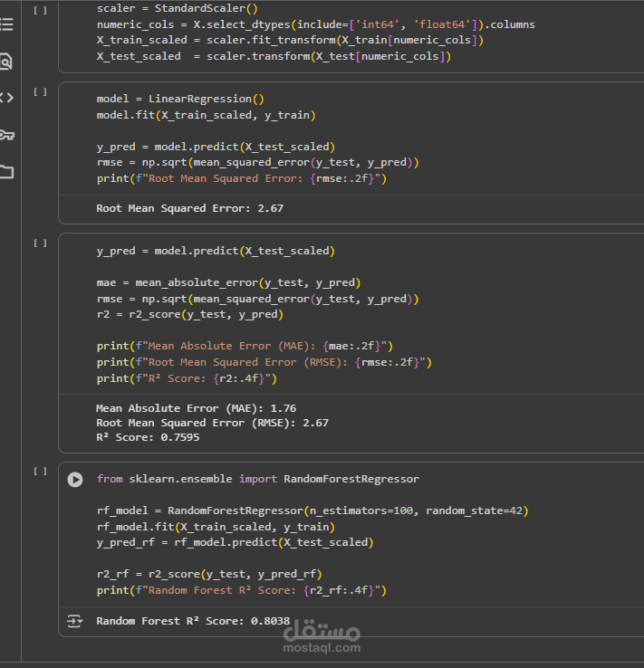Click the 'model.fit(X_train_scaled, y_train)' line
This screenshot has height=668, width=644.
pos(206,115)
